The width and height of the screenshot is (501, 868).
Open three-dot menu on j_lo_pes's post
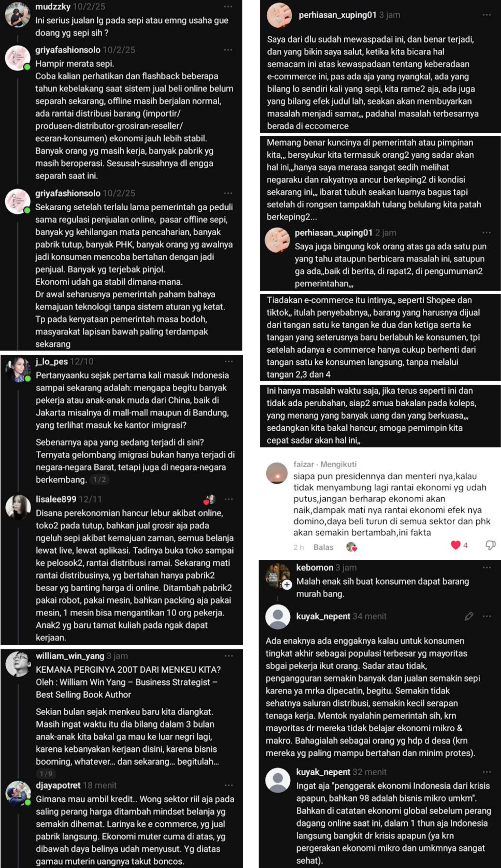click(x=228, y=361)
